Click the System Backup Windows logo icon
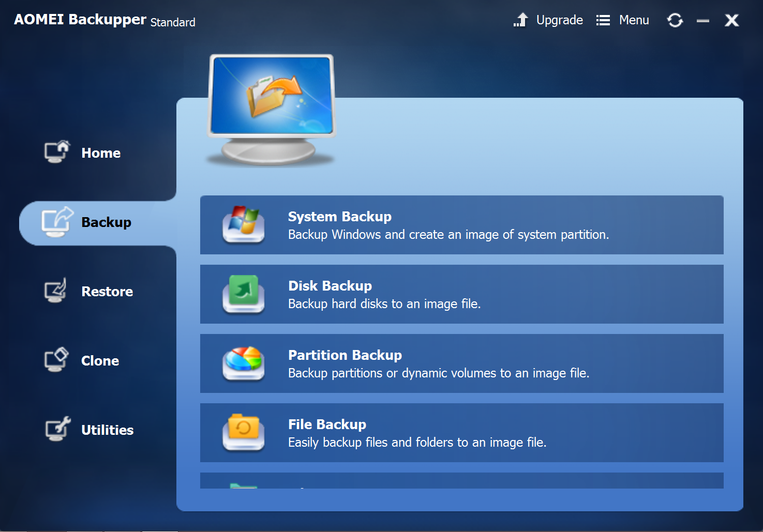 click(244, 225)
